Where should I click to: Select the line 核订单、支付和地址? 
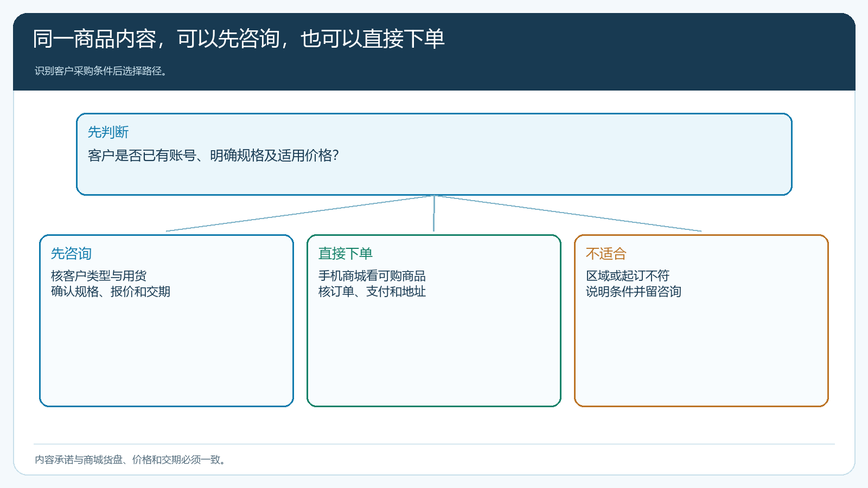(x=372, y=292)
